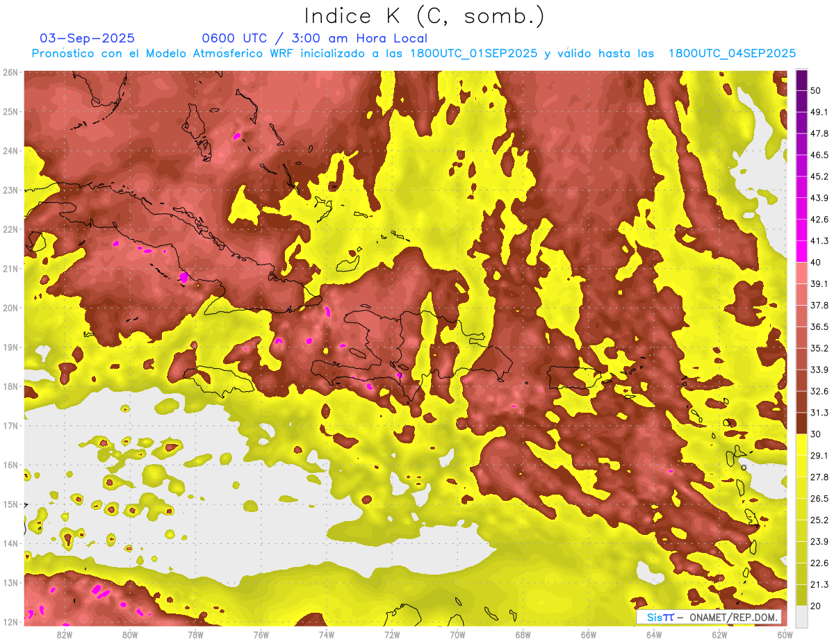The image size is (834, 644).
Task: Click the '62W' longitude label
Action: pos(719,634)
